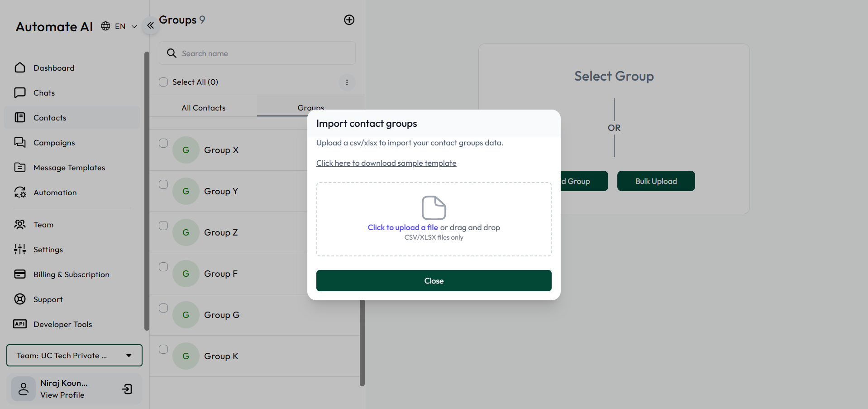This screenshot has width=868, height=409.
Task: Click the Dashboard home icon
Action: point(20,67)
